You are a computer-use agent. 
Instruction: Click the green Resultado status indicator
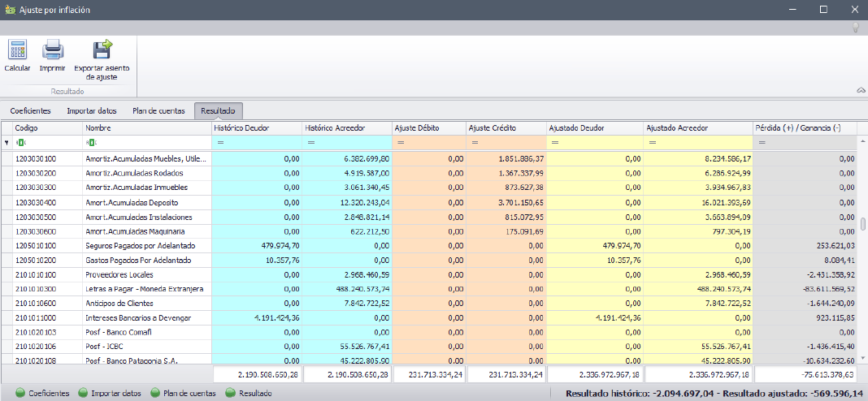pyautogui.click(x=230, y=393)
